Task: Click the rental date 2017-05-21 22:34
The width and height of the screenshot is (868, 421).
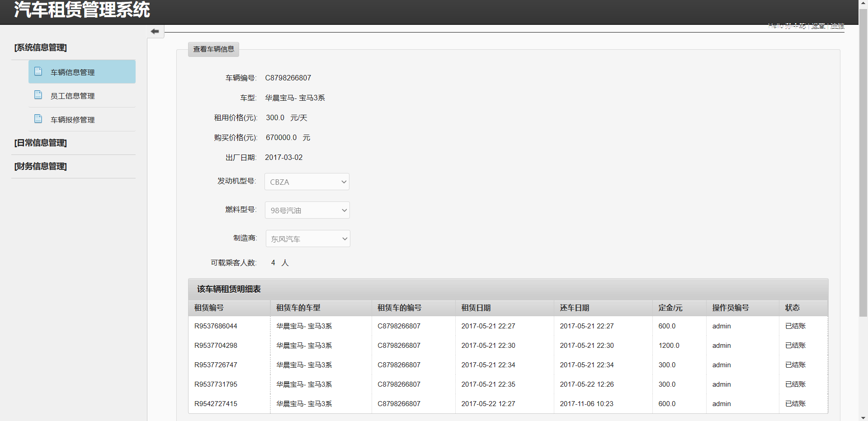Action: [488, 365]
